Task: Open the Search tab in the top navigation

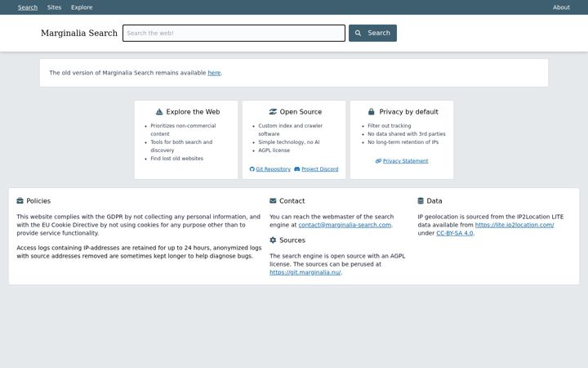Action: click(x=28, y=7)
